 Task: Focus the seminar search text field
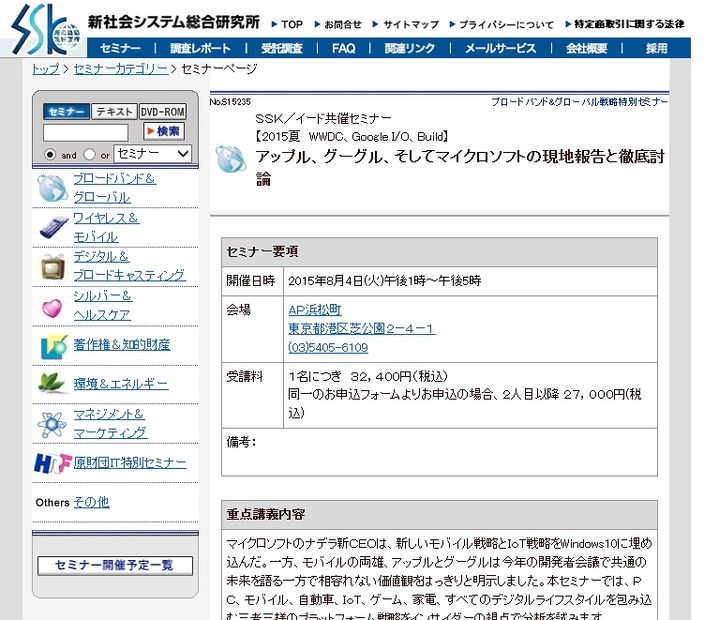coord(85,133)
